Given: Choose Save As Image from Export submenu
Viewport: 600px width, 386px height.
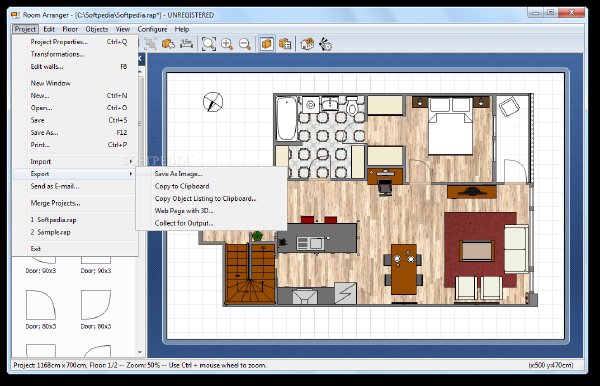Looking at the screenshot, I should point(178,174).
